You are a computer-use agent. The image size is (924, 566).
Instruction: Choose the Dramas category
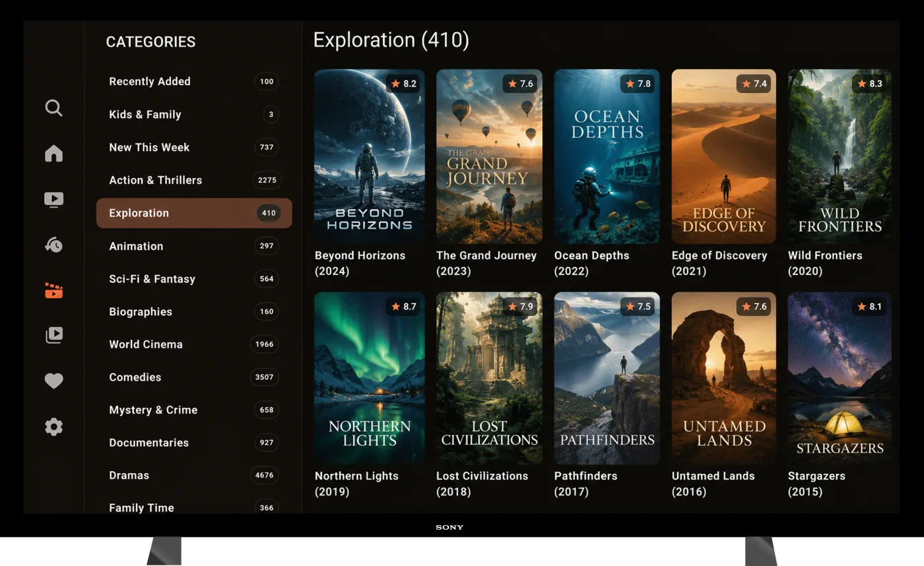point(194,475)
